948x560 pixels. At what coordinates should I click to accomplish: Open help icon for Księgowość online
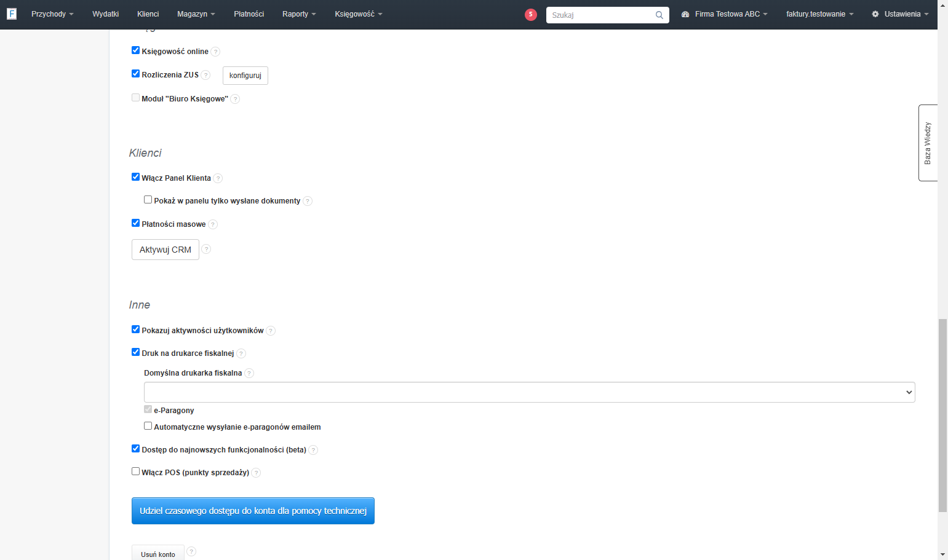point(215,52)
